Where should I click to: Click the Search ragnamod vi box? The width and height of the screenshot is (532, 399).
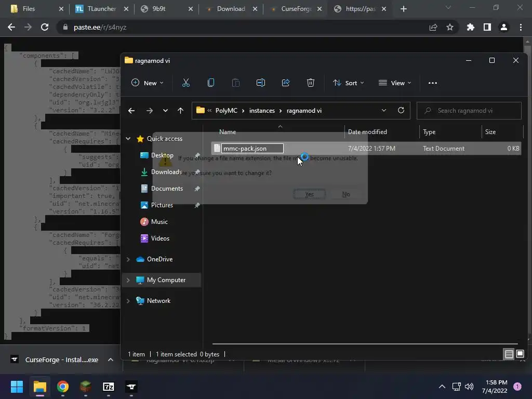click(x=469, y=111)
